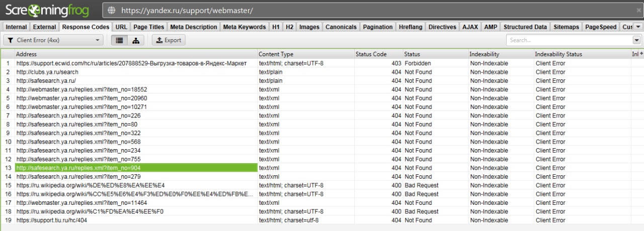Screen dimensions: 644x231
Task: Open the Canonicals tab
Action: tap(341, 27)
